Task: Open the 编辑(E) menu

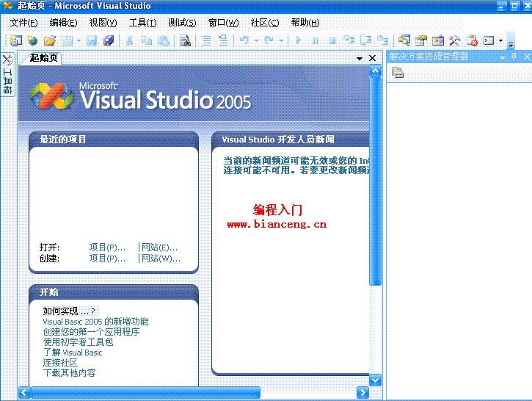Action: pos(63,23)
